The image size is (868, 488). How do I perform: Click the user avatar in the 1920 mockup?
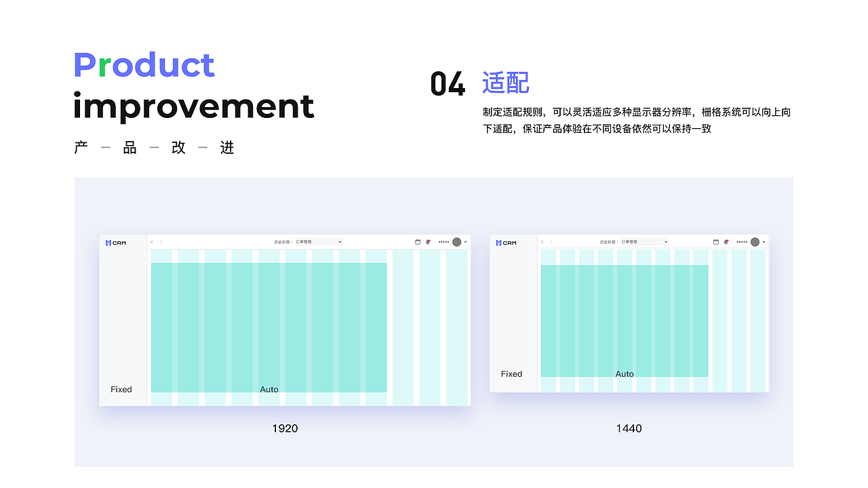click(x=456, y=242)
